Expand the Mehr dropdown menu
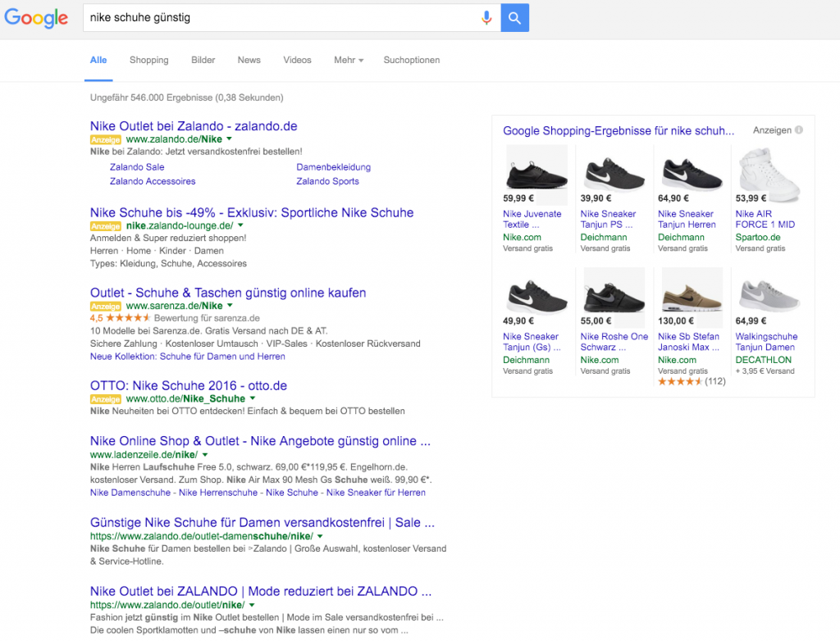This screenshot has width=840, height=641. 349,60
